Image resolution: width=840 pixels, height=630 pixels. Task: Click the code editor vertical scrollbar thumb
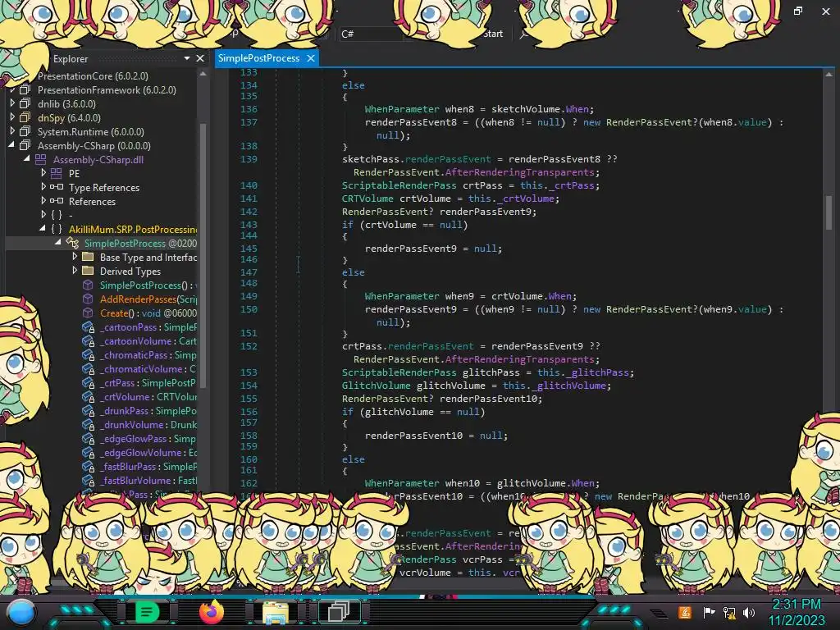(x=829, y=211)
